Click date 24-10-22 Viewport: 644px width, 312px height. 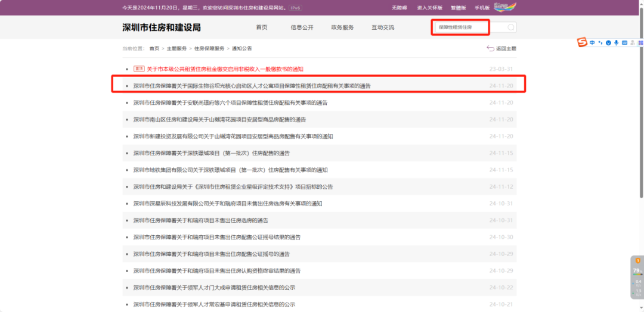click(x=501, y=288)
